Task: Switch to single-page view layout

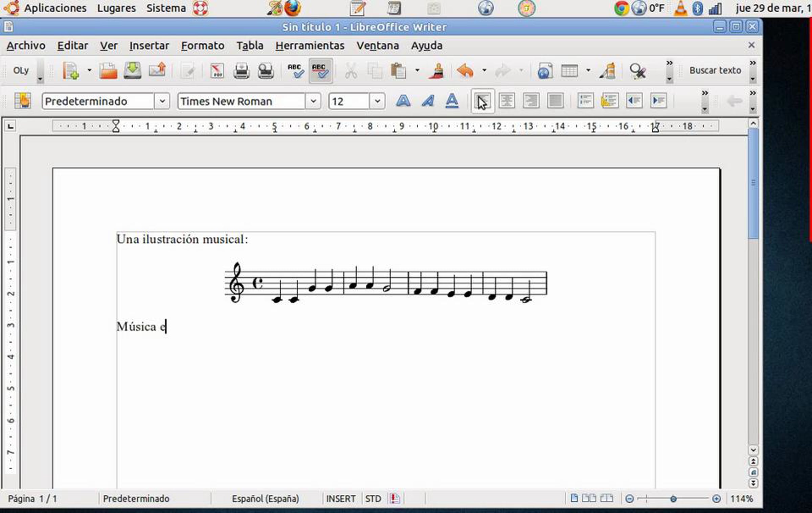Action: [x=574, y=498]
